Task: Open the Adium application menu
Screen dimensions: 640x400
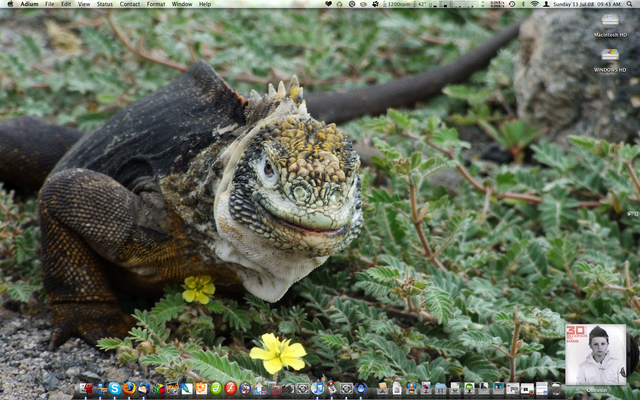Action: pyautogui.click(x=29, y=4)
